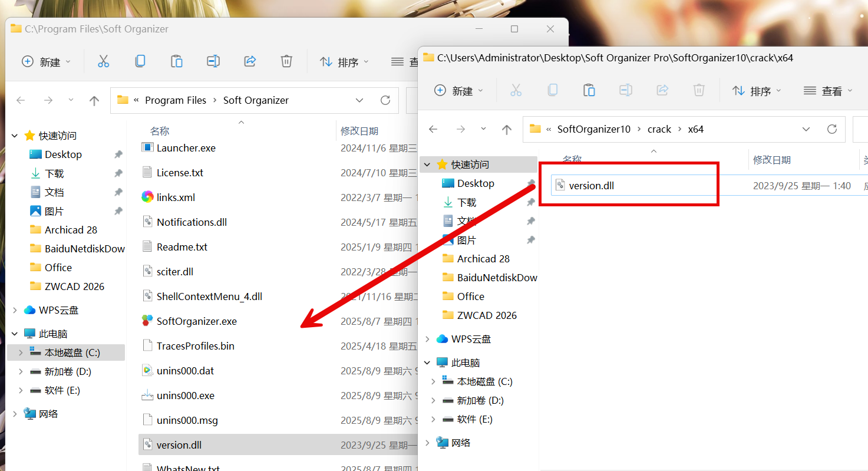868x471 pixels.
Task: Expand 本地磁盘 (C:) in left navigation tree
Action: (x=21, y=353)
